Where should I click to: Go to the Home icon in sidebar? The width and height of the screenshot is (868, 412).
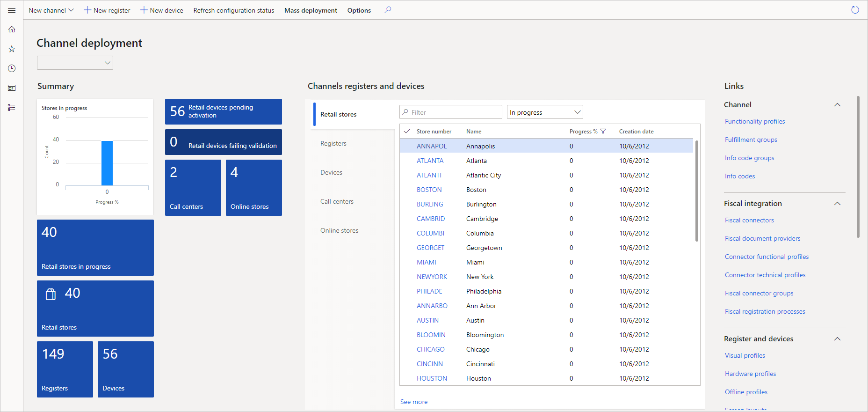click(x=12, y=29)
